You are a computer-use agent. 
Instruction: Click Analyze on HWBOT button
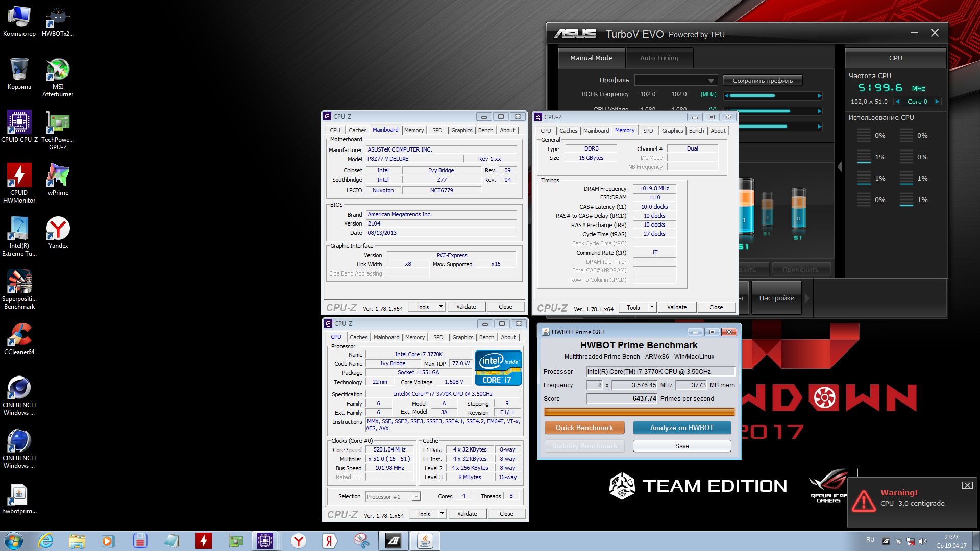(x=682, y=428)
